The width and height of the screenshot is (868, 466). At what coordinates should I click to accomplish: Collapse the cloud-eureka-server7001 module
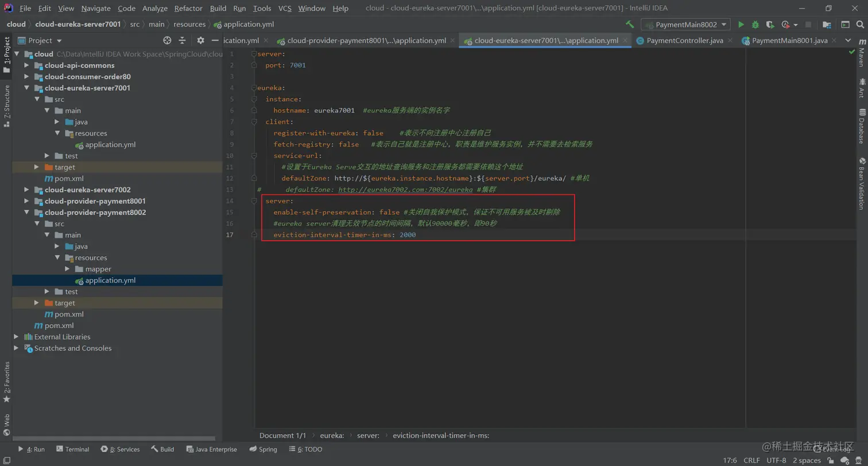click(x=26, y=88)
